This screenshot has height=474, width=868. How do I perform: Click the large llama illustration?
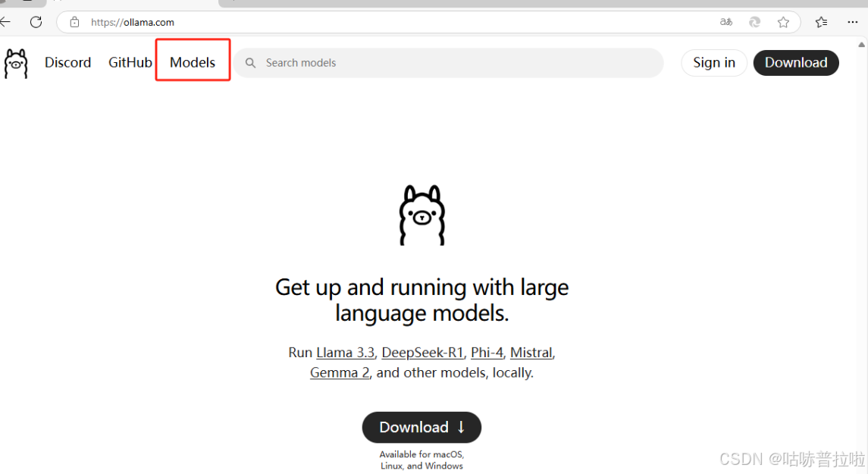pos(421,215)
